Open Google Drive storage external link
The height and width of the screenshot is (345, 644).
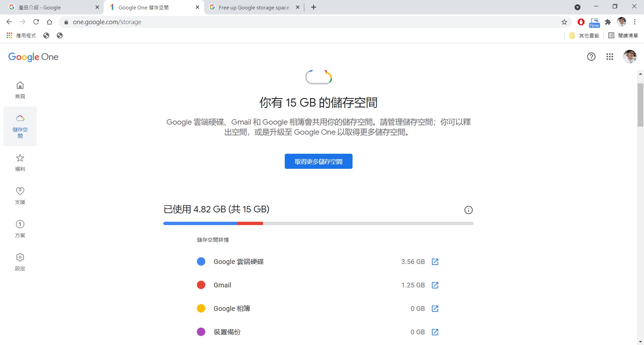point(435,262)
